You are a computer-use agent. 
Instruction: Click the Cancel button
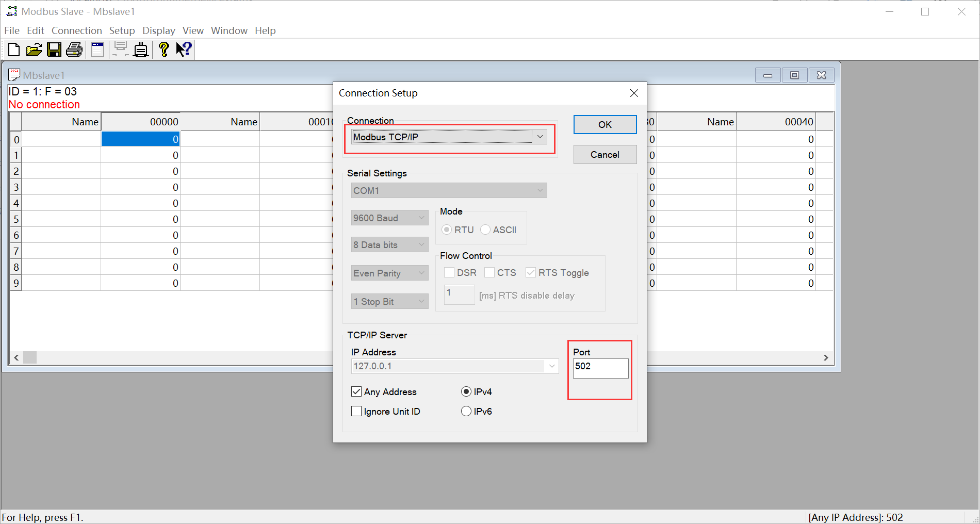pyautogui.click(x=605, y=154)
